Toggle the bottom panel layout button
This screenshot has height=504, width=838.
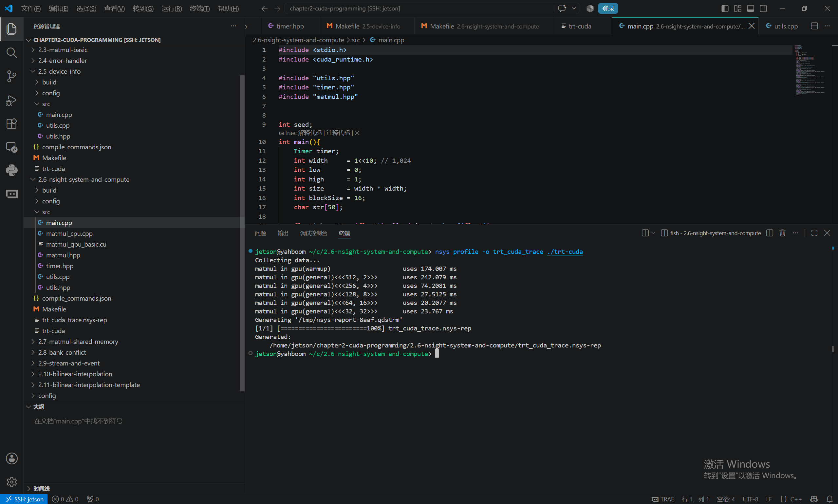point(751,9)
